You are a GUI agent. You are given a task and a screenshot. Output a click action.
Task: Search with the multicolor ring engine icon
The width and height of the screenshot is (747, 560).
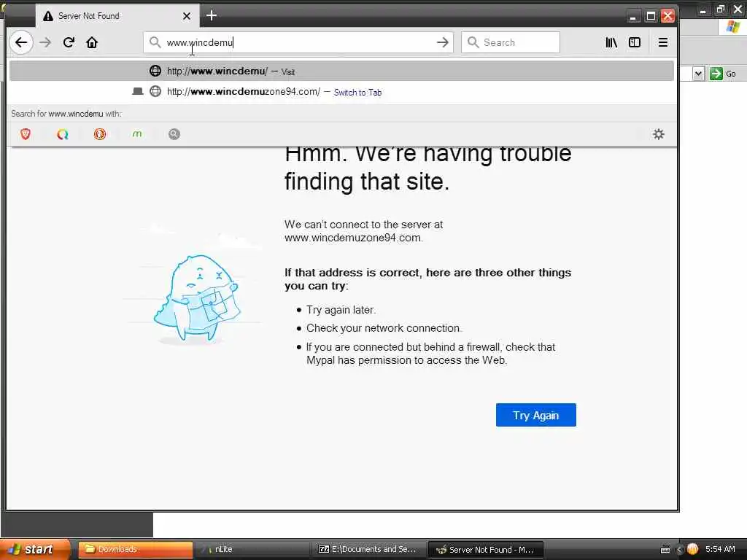(x=63, y=134)
